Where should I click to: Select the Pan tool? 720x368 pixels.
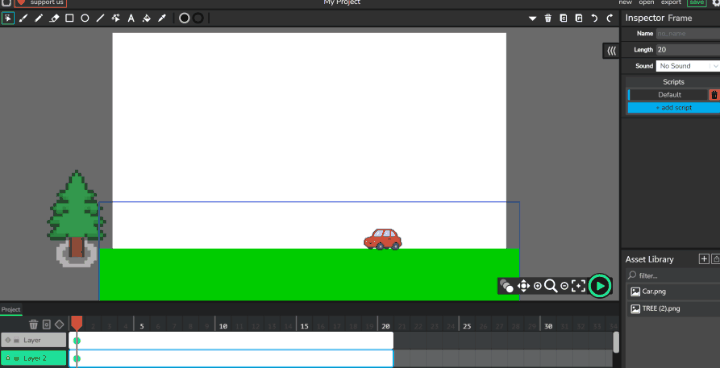[523, 286]
